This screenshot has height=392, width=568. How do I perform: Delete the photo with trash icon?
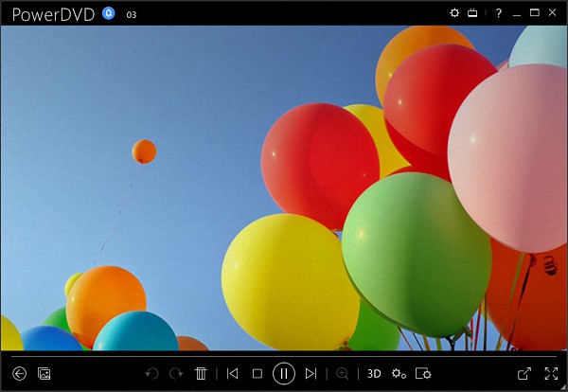pyautogui.click(x=201, y=374)
